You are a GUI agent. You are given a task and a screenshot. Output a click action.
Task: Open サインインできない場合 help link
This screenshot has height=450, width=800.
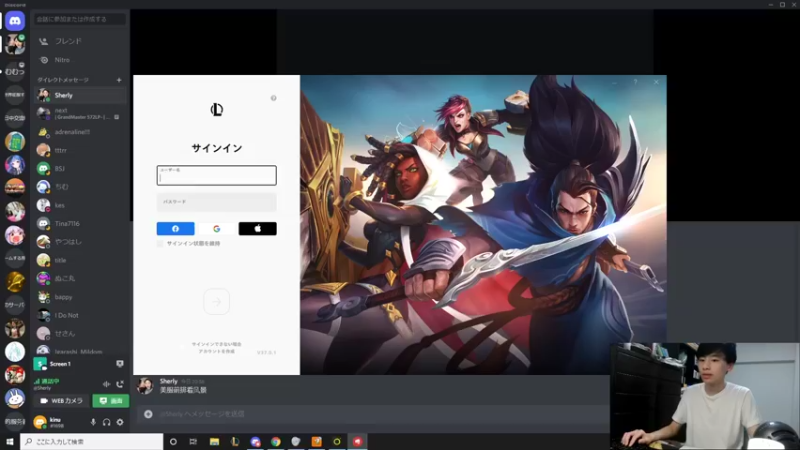pos(216,344)
